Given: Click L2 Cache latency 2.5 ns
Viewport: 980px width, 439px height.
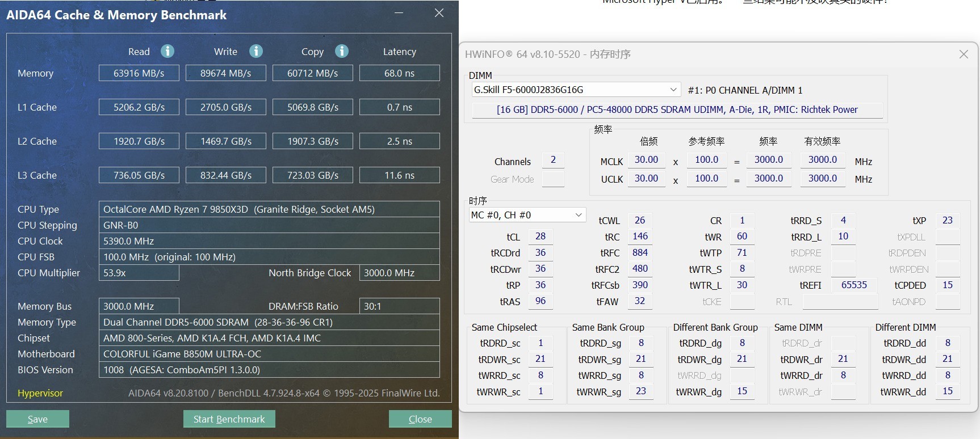Looking at the screenshot, I should tap(400, 141).
